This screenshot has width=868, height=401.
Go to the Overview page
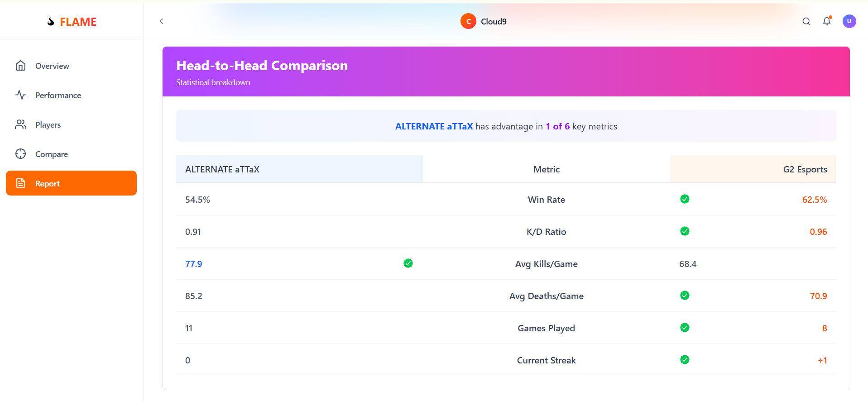pyautogui.click(x=71, y=66)
